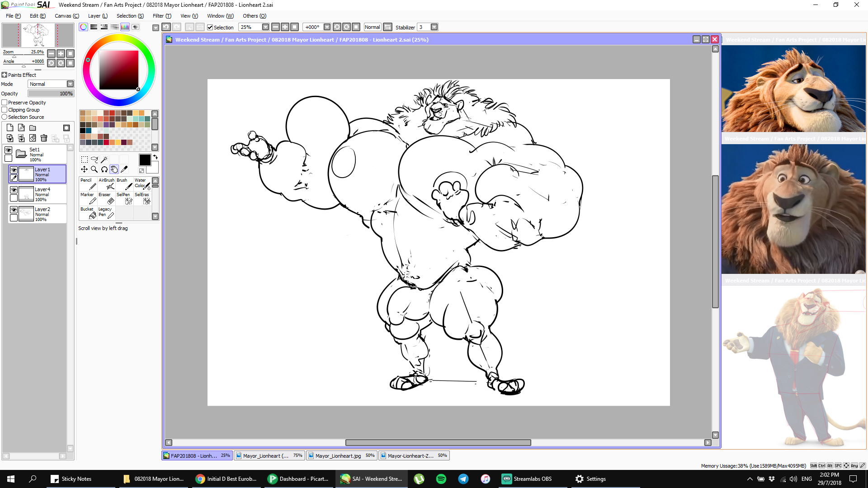
Task: Pick the Eyedropper color picker tool
Action: pyautogui.click(x=124, y=169)
